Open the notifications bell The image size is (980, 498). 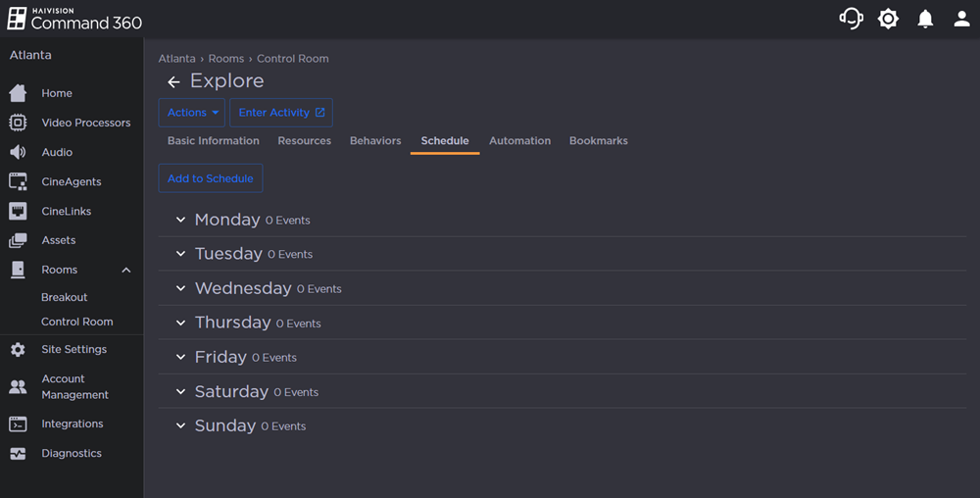click(925, 19)
